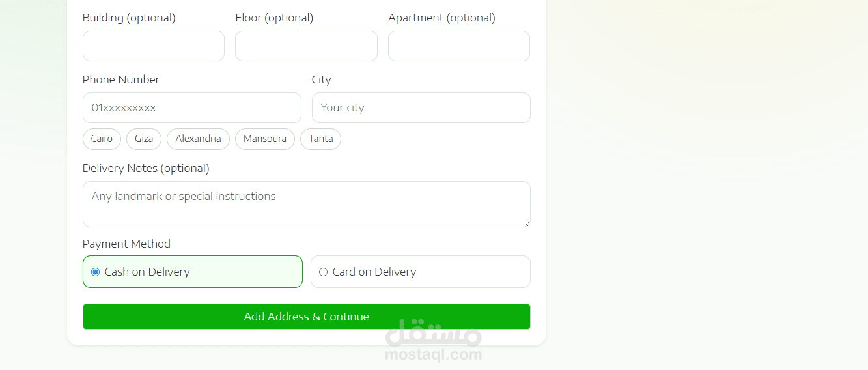This screenshot has height=370, width=868.
Task: Pick the Alexandria city suggestion
Action: [x=198, y=139]
